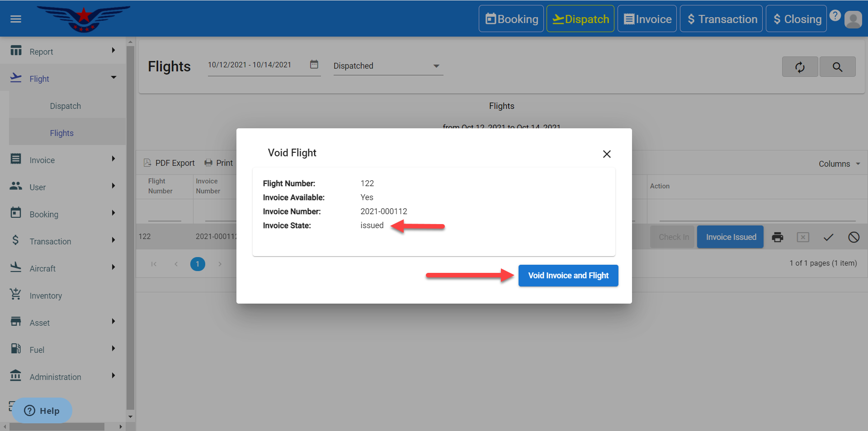This screenshot has width=868, height=431.
Task: Close the Void Flight dialog
Action: (x=607, y=154)
